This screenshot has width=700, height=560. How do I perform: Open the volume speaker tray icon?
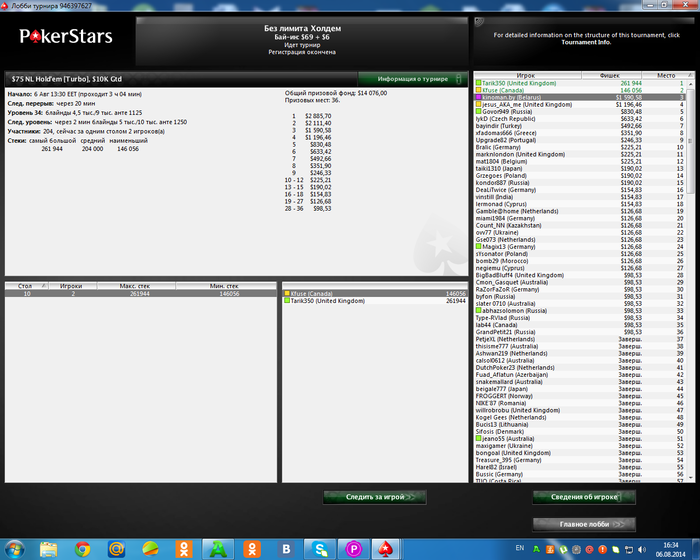642,549
